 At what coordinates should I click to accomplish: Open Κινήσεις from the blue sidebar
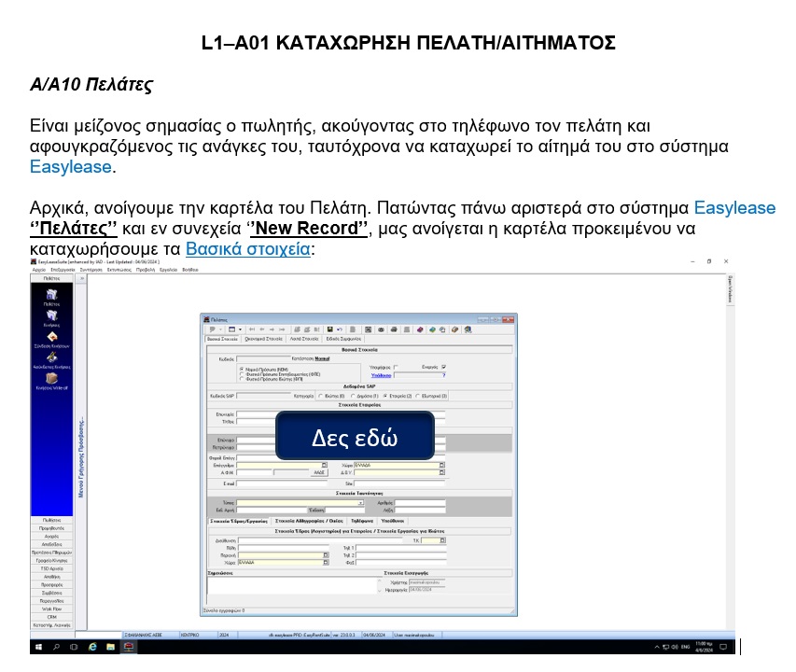51,315
